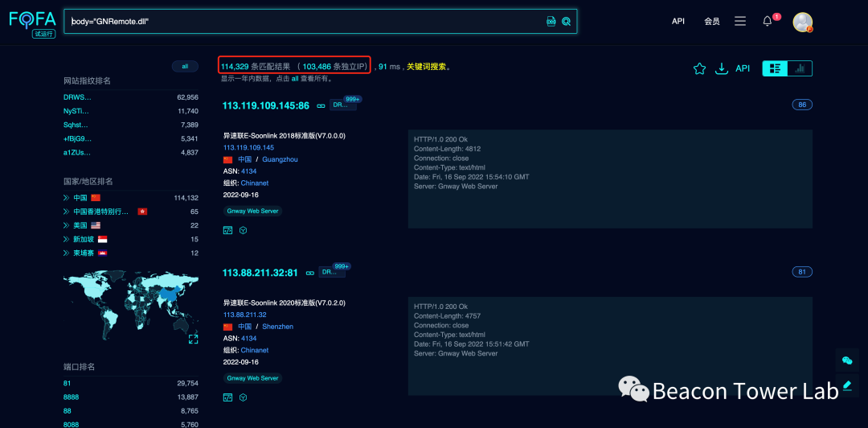Expand the 中国香港特别行… entry
The width and height of the screenshot is (868, 428).
[x=67, y=212]
